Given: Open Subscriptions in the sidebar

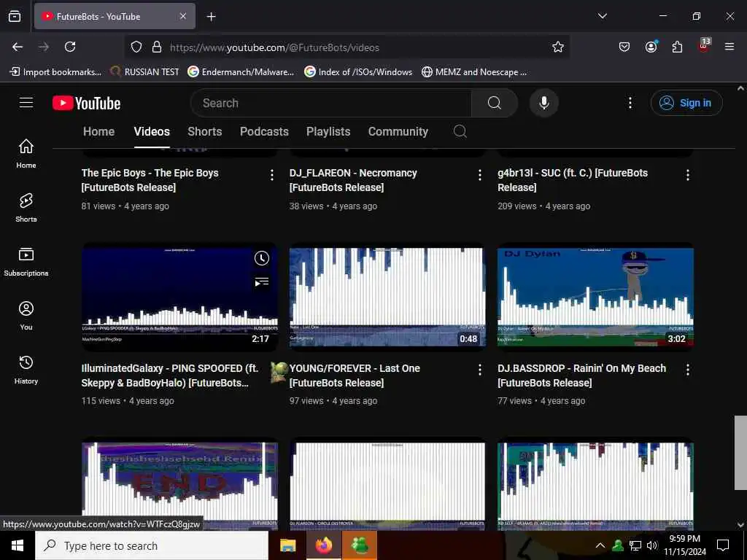Looking at the screenshot, I should (26, 262).
